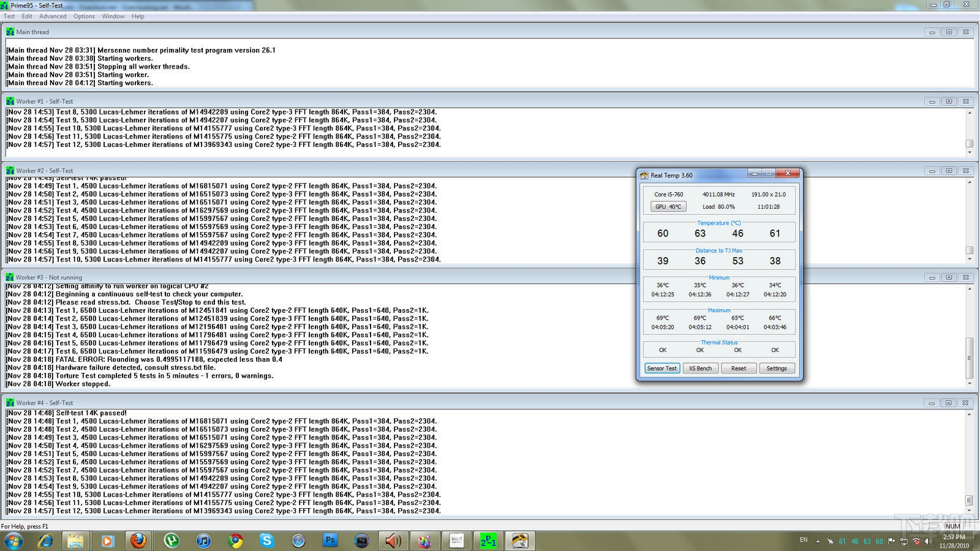Launch Google Chrome from the taskbar
The height and width of the screenshot is (551, 980).
235,541
